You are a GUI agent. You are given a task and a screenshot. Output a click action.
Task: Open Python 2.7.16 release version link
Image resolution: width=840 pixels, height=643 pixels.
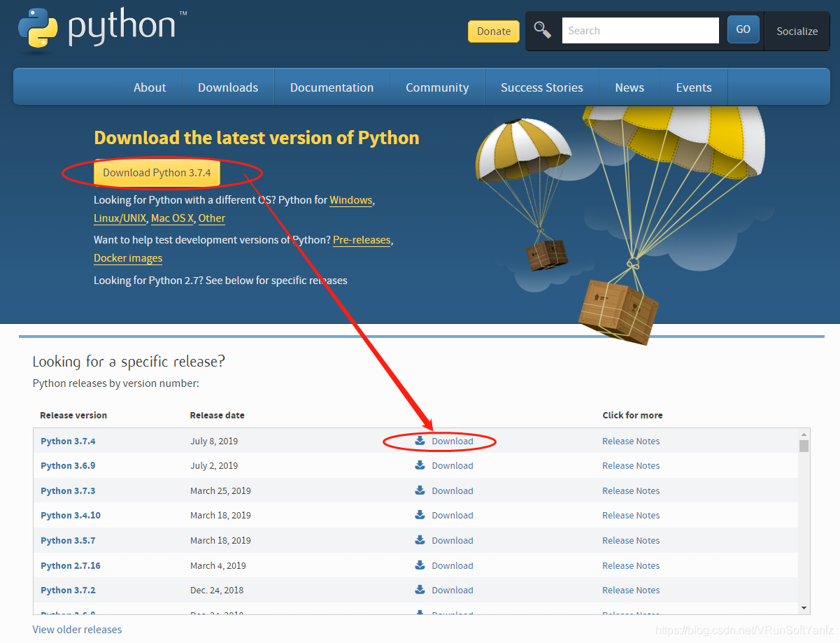click(71, 565)
